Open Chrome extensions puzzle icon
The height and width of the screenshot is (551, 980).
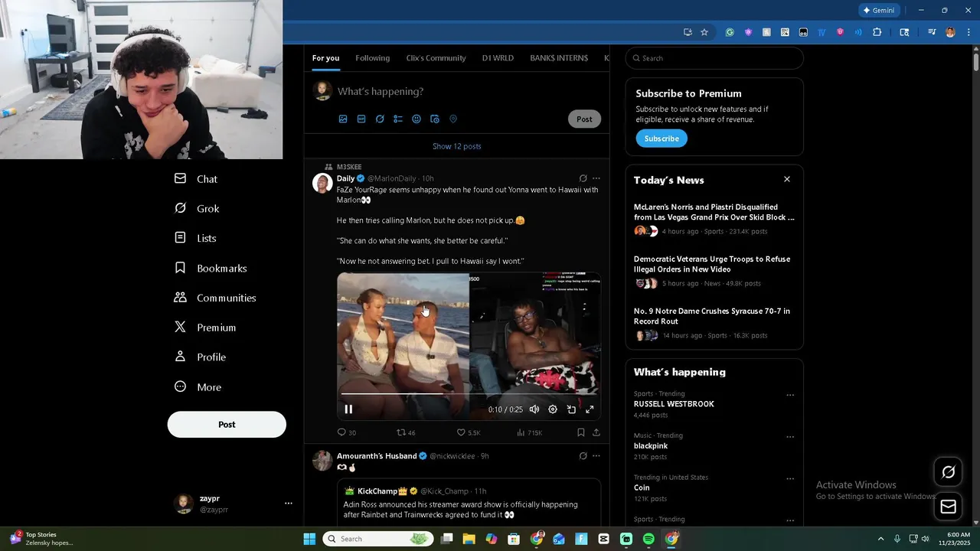click(877, 32)
